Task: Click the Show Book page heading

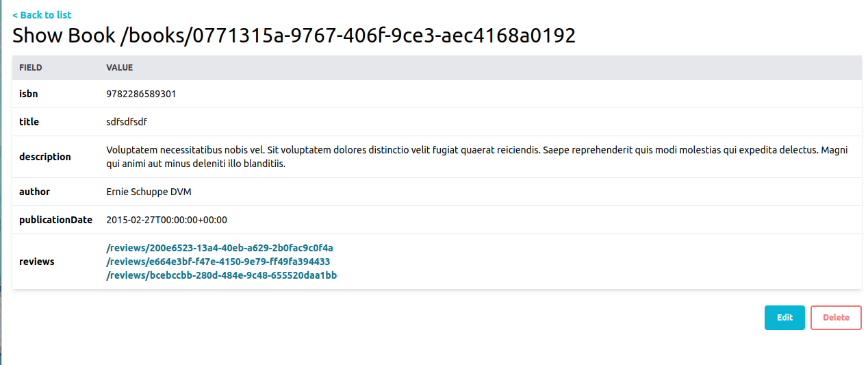Action: click(294, 36)
